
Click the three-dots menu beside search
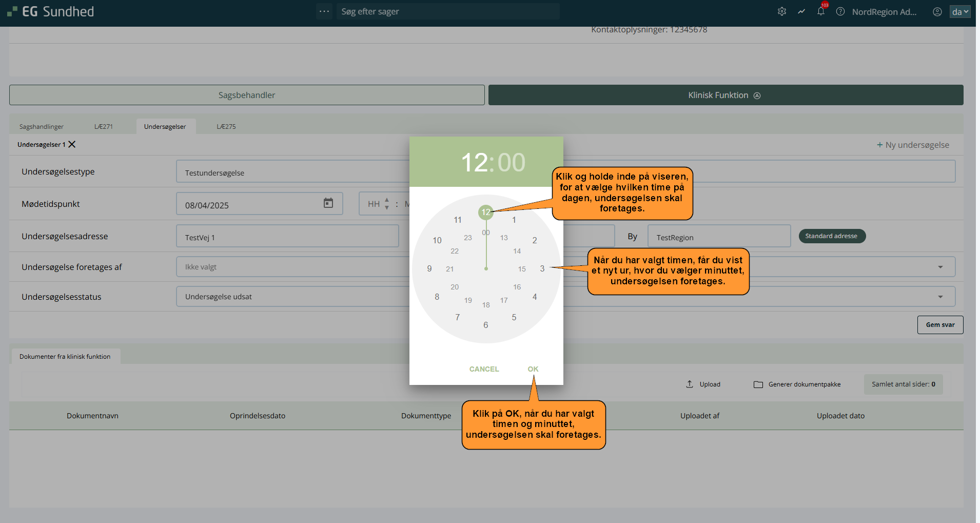[x=324, y=11]
